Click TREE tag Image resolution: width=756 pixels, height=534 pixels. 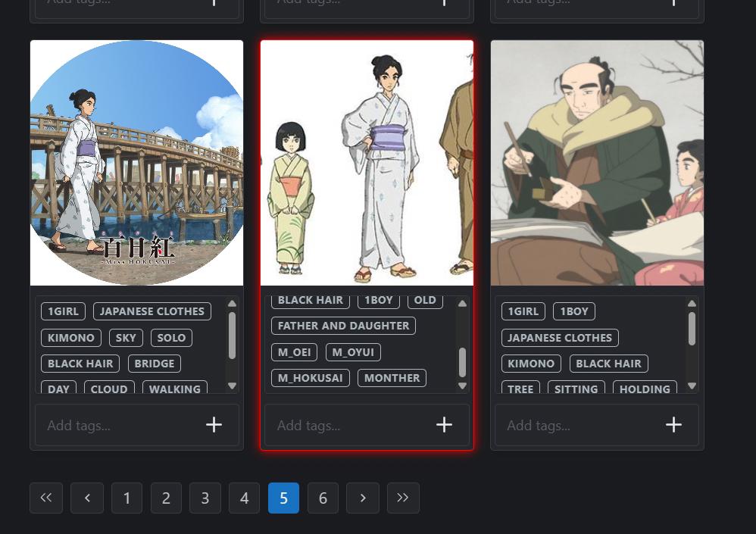tap(520, 388)
